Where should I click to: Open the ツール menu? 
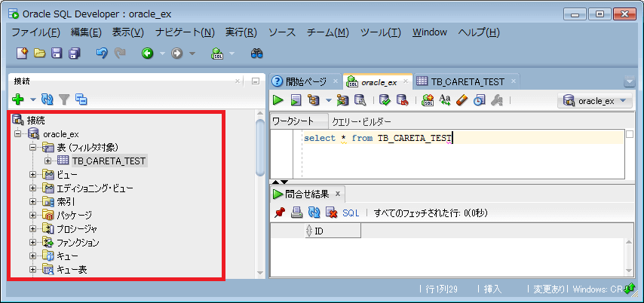coord(380,32)
